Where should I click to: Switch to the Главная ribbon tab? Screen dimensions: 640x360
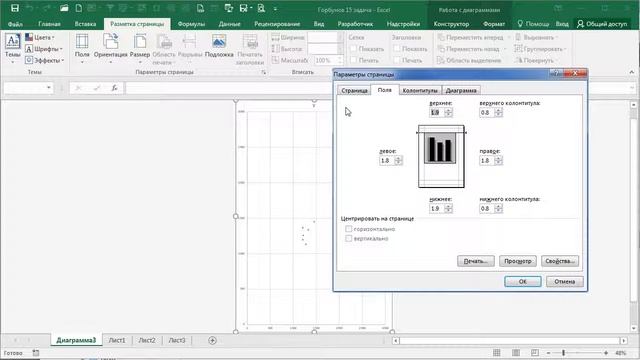point(49,24)
